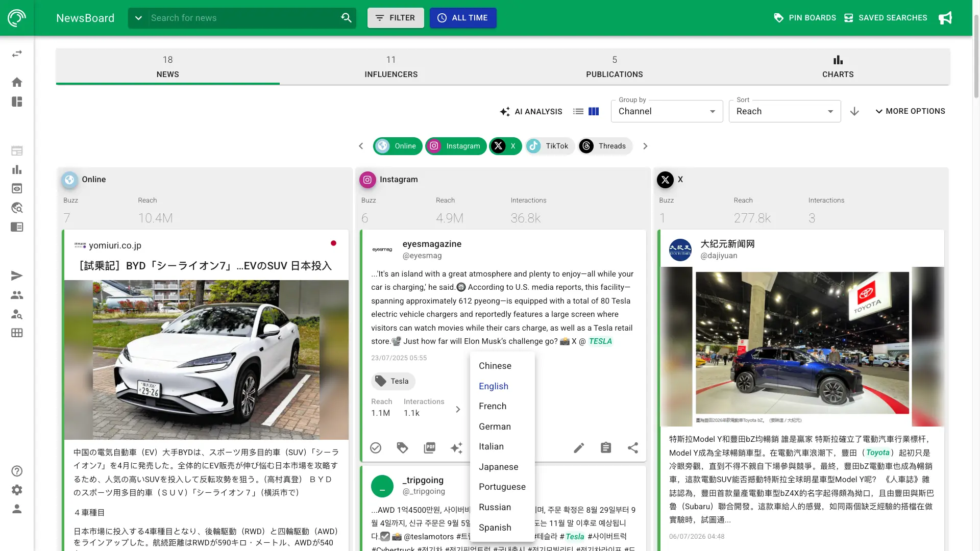
Task: Export eyesmagazine post as PDF
Action: click(x=430, y=448)
